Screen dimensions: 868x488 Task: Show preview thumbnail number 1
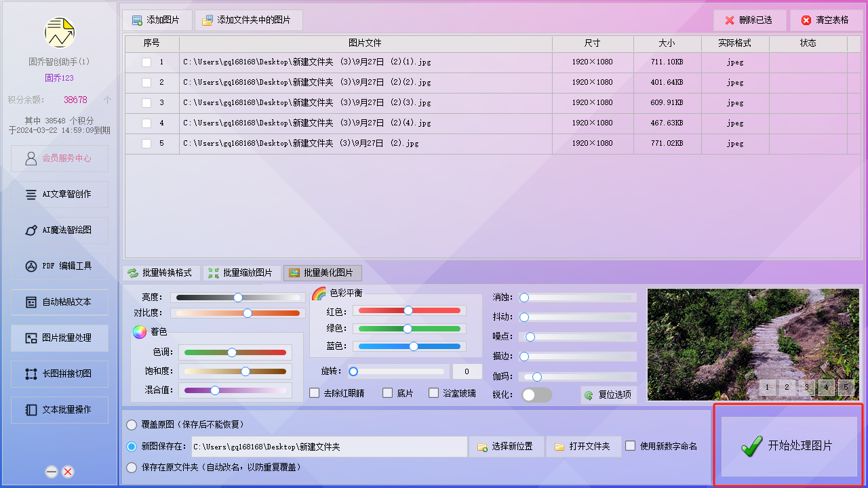point(768,388)
